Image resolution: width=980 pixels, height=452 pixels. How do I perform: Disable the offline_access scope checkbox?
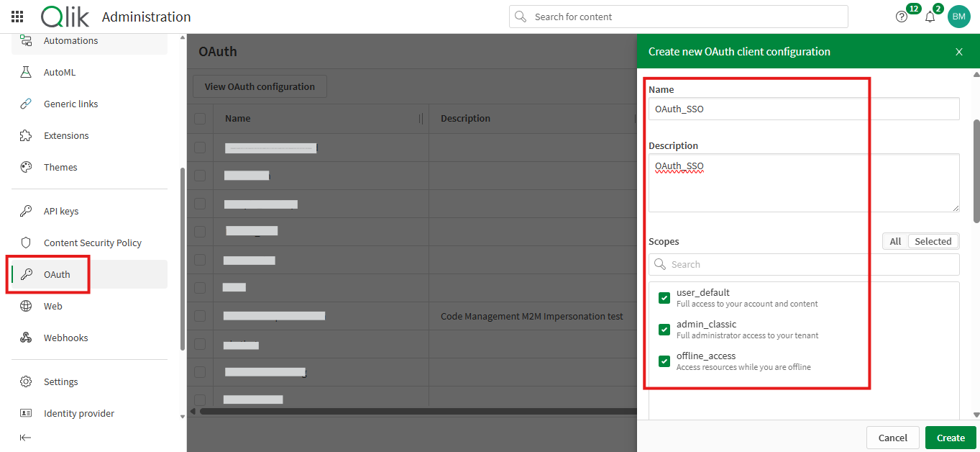664,361
